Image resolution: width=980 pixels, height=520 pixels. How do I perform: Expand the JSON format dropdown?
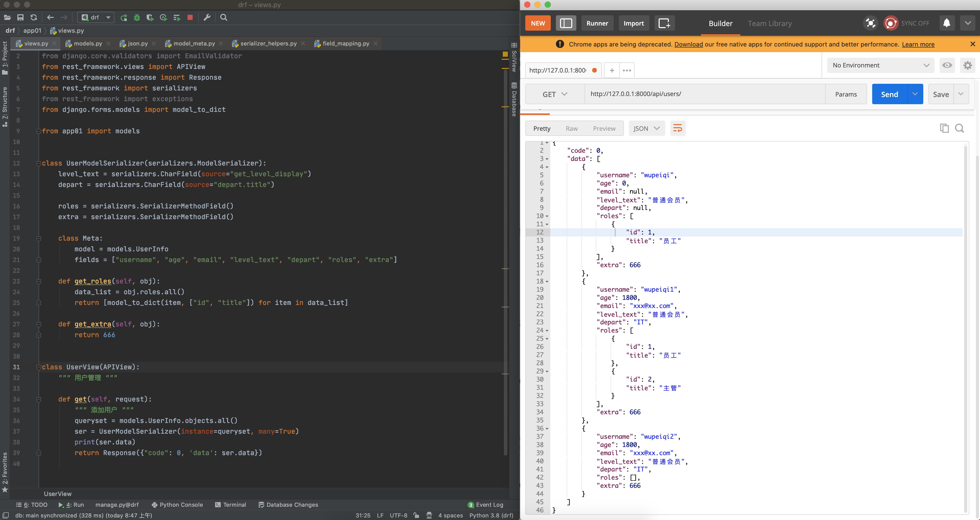[646, 128]
